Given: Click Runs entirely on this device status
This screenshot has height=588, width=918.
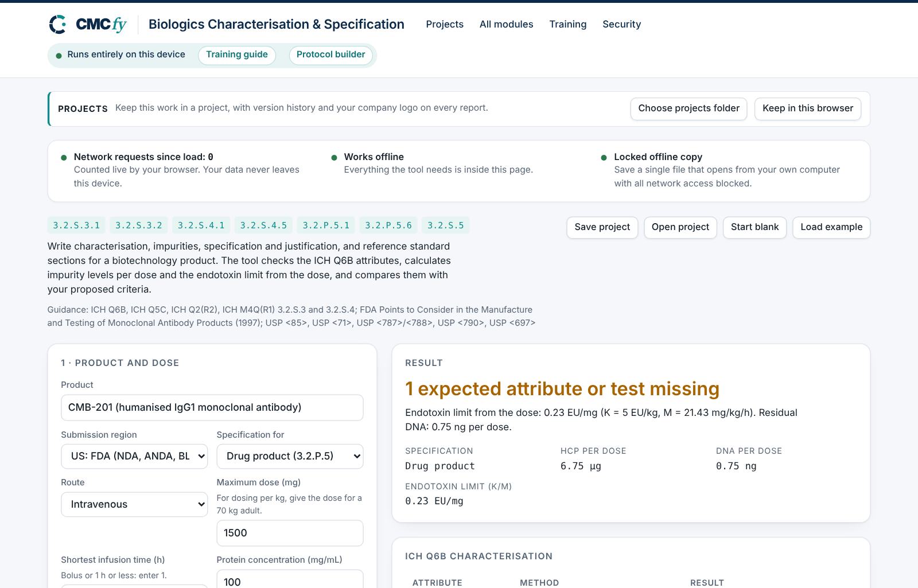Looking at the screenshot, I should pyautogui.click(x=126, y=54).
